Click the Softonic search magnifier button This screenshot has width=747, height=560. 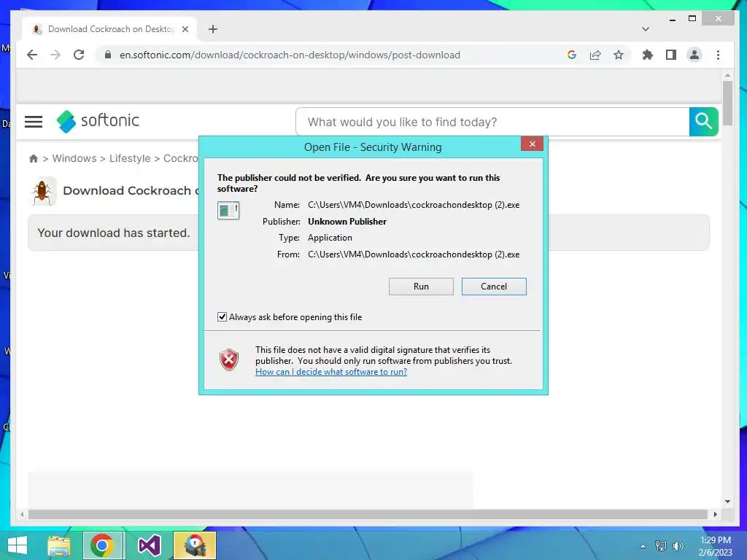(x=704, y=122)
